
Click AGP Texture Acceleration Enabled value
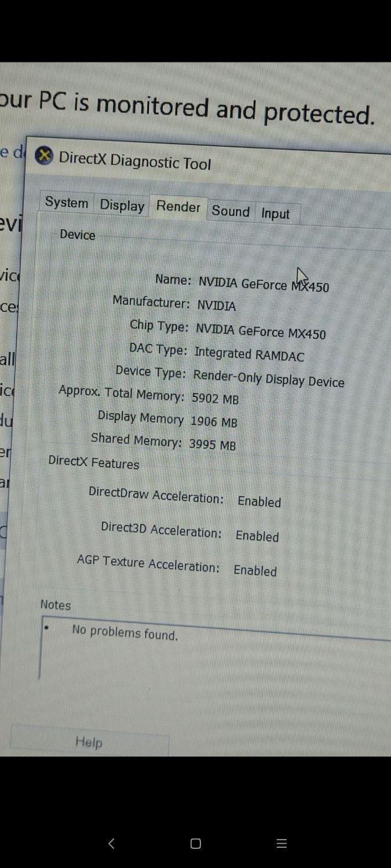coord(255,571)
